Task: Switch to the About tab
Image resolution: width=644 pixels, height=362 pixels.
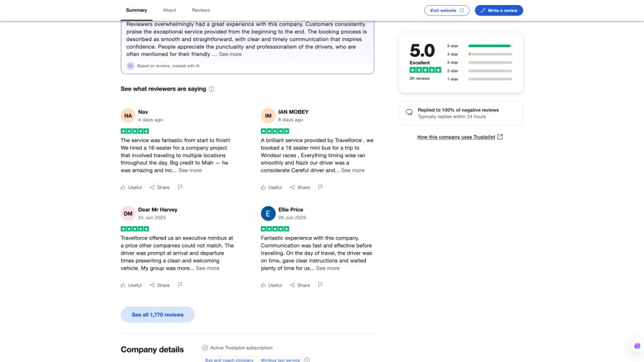Action: 169,10
